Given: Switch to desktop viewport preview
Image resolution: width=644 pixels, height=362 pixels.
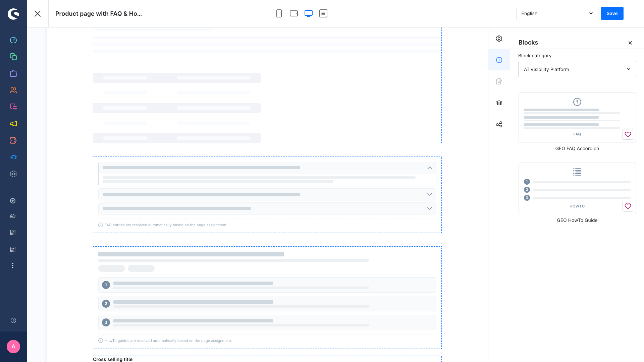Looking at the screenshot, I should (x=309, y=13).
